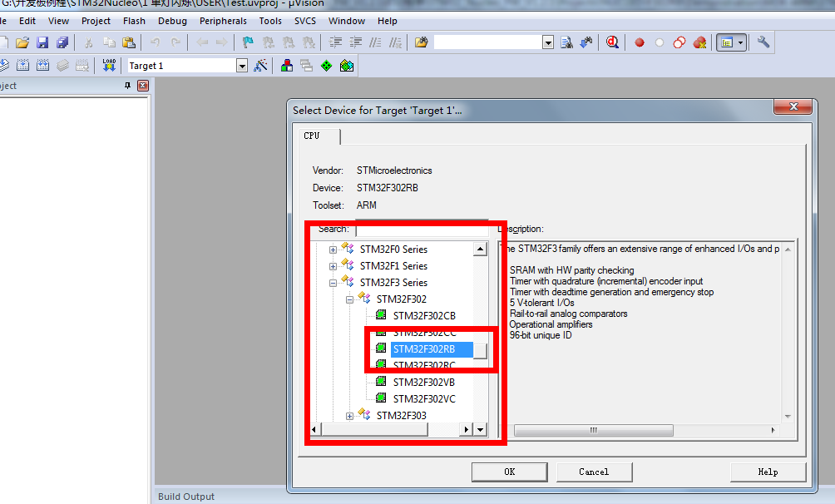Select STM32F302RB in device tree
The image size is (835, 504).
point(424,349)
